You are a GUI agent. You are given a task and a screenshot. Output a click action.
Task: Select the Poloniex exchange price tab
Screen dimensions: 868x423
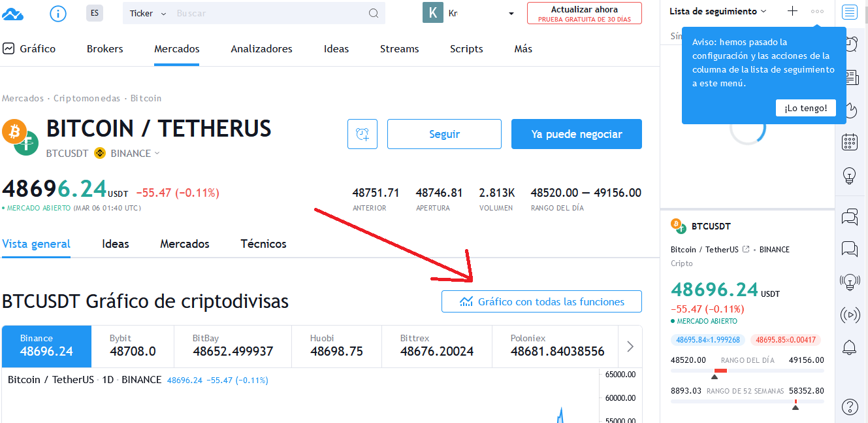click(x=555, y=346)
